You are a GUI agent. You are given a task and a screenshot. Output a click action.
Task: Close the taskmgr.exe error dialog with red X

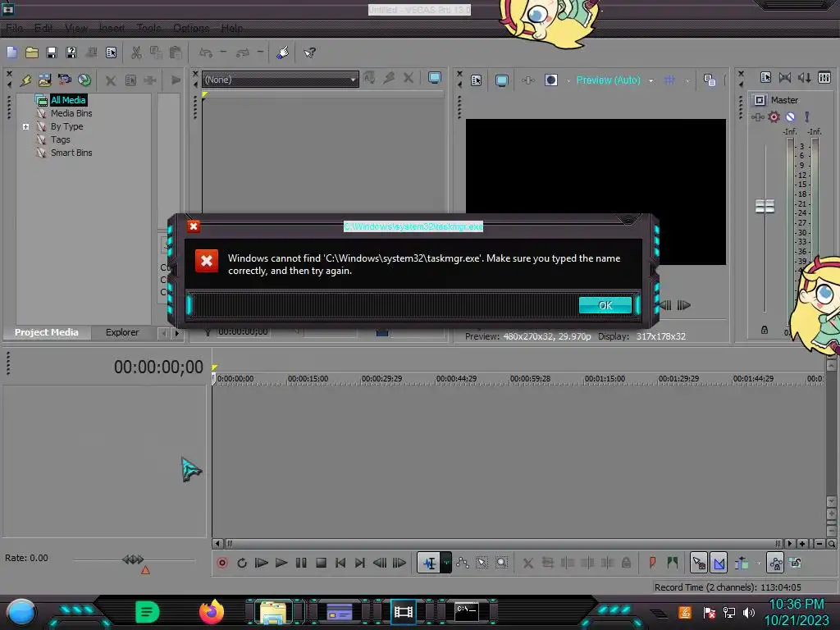[x=194, y=226]
